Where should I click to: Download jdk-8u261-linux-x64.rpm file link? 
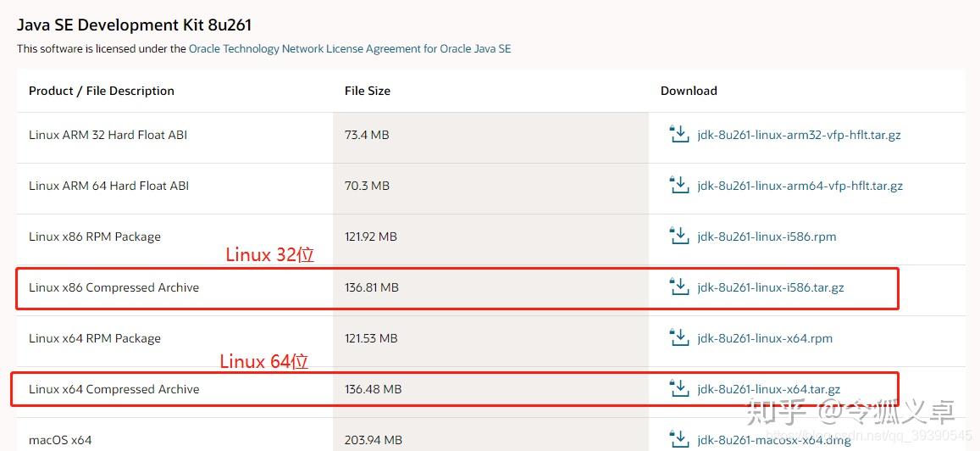764,338
